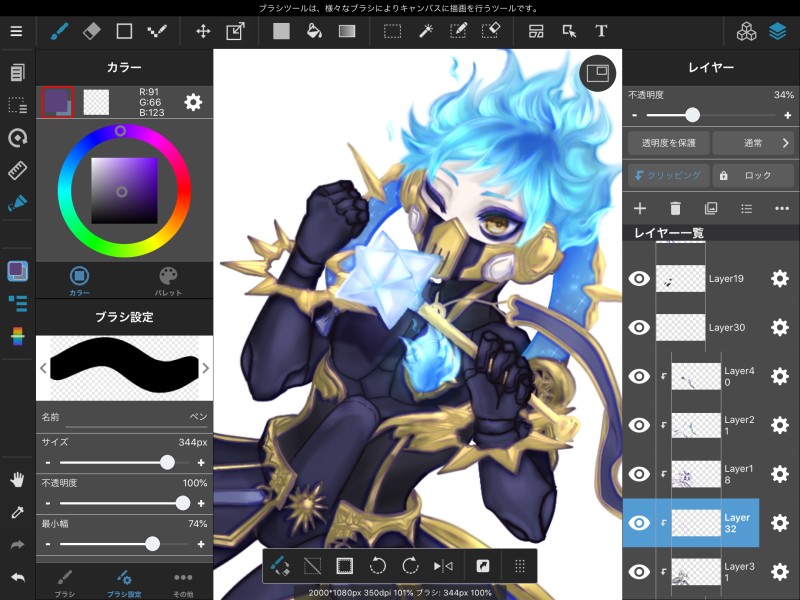Toggle the クリッピング clipping option
Viewport: 800px width, 600px height.
tap(668, 176)
